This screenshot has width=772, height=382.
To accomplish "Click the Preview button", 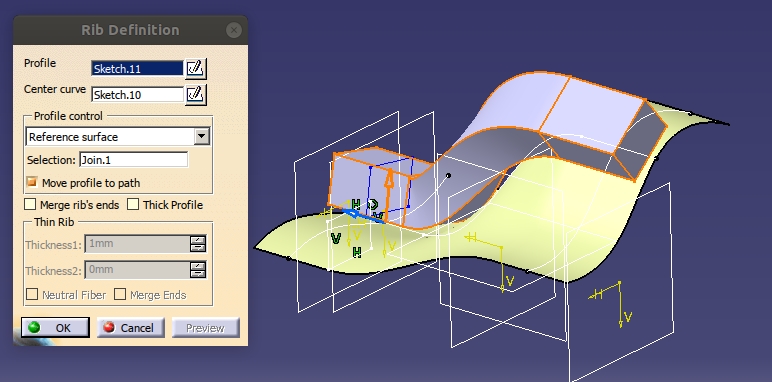I will [205, 327].
